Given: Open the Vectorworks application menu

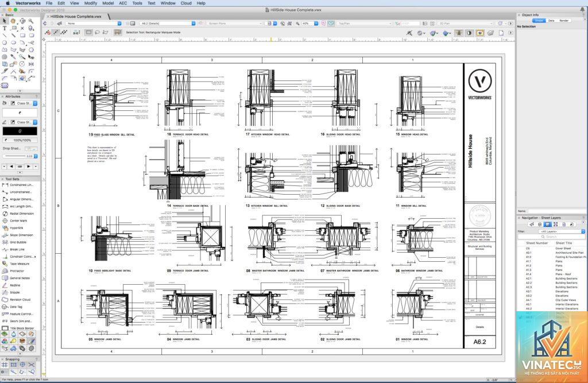Looking at the screenshot, I should [28, 3].
